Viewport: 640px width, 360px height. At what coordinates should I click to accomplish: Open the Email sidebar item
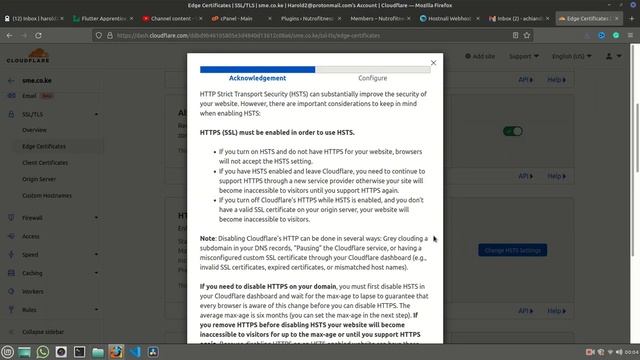29,96
